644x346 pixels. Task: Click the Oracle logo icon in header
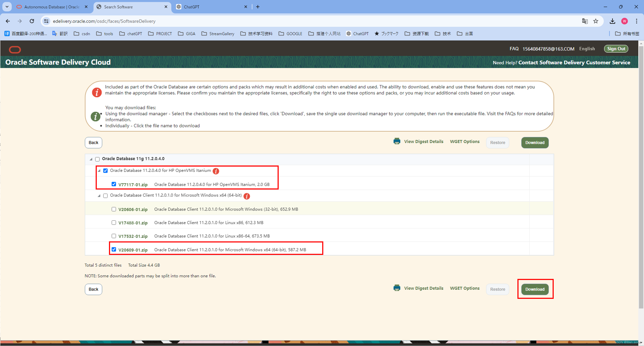tap(15, 50)
